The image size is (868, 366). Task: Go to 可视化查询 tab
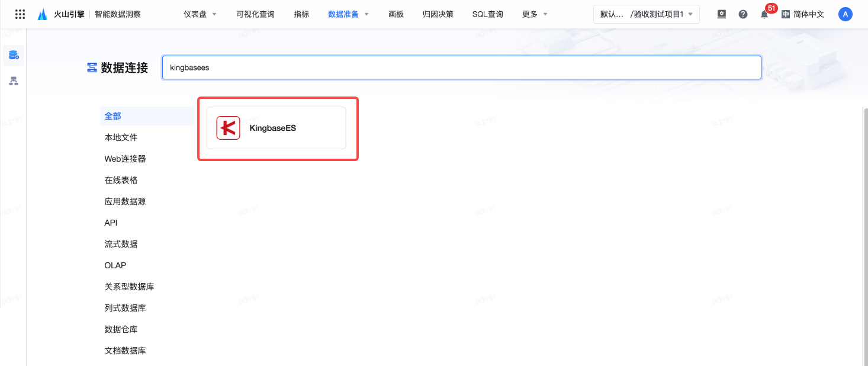point(255,14)
